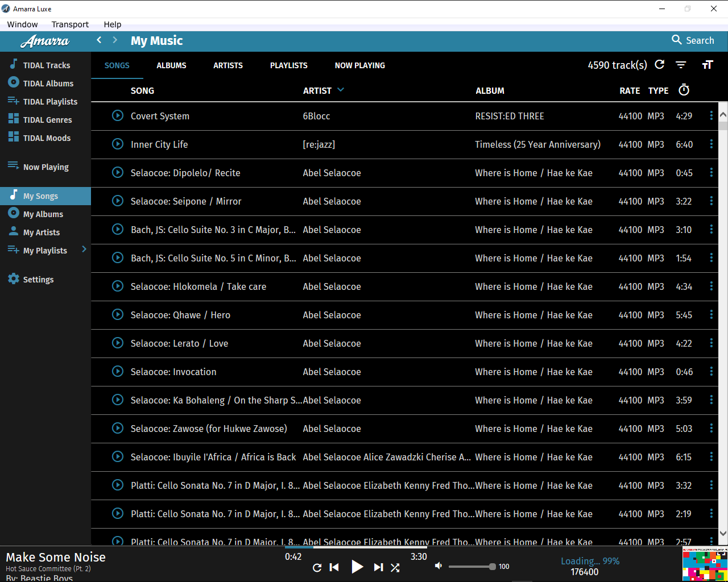Navigate forward with right arrow
The height and width of the screenshot is (582, 728).
click(x=115, y=40)
